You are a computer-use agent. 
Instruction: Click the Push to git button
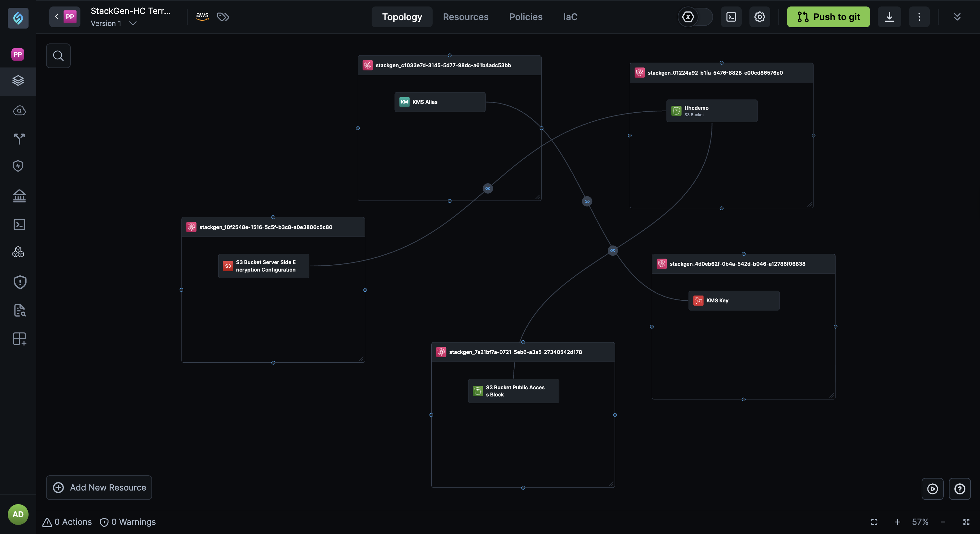[x=828, y=17]
